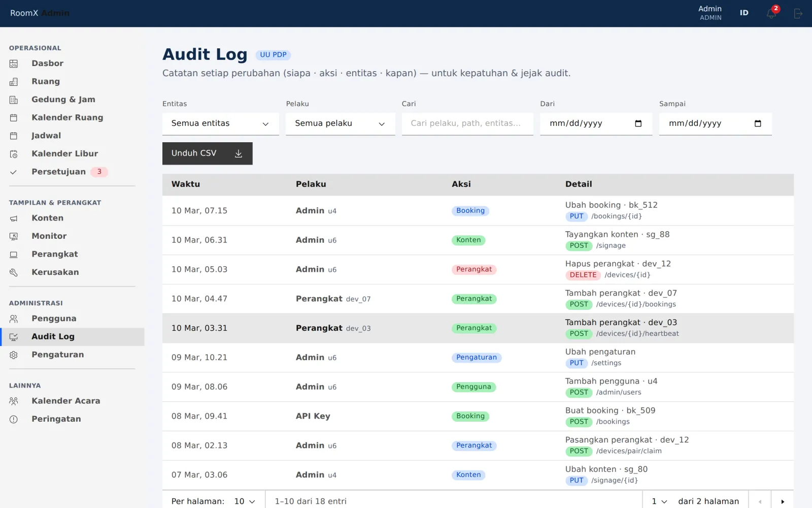Go to previous page arrow

[x=760, y=501]
